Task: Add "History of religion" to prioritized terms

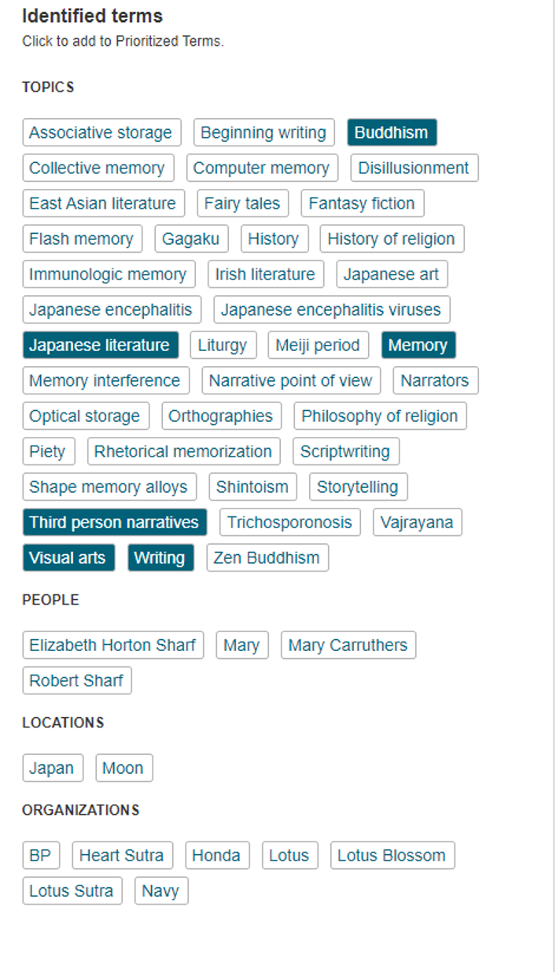Action: (x=392, y=239)
